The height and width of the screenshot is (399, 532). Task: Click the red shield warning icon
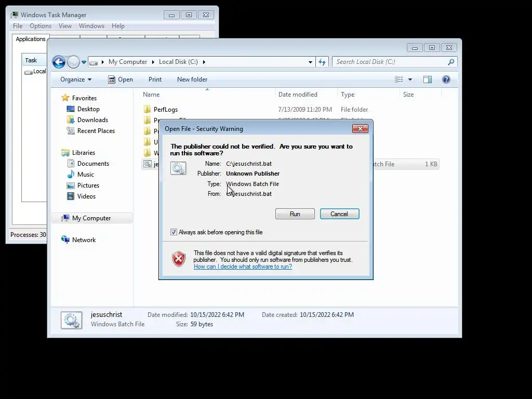click(x=179, y=259)
